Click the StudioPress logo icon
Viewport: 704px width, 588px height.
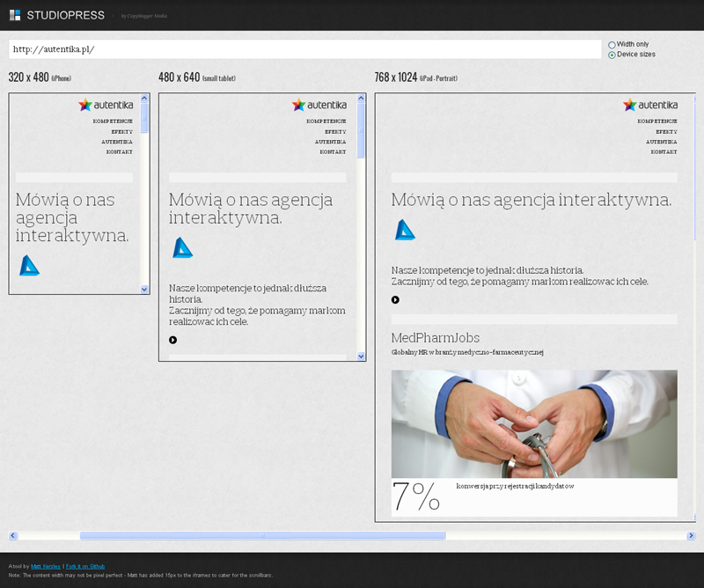click(x=15, y=15)
